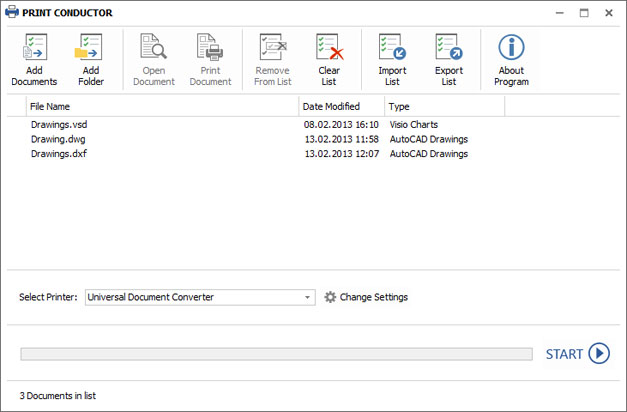The width and height of the screenshot is (627, 412).
Task: Clear List with the red X icon
Action: [x=330, y=47]
